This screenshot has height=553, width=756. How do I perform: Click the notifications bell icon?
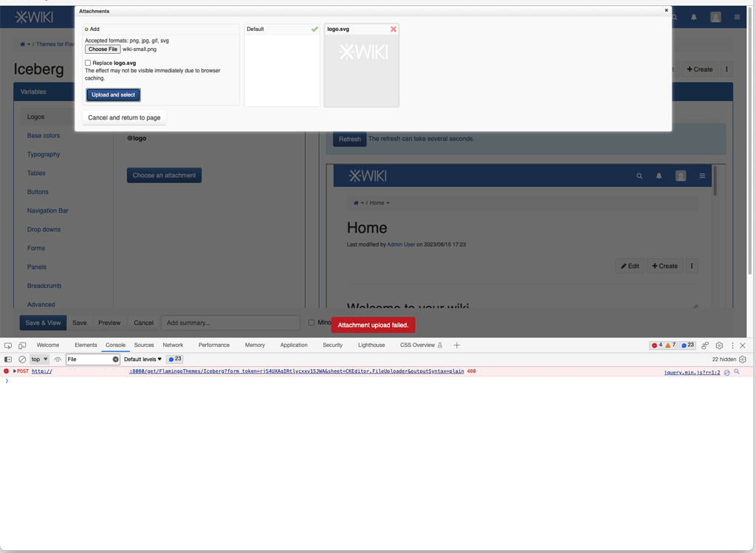click(x=694, y=17)
